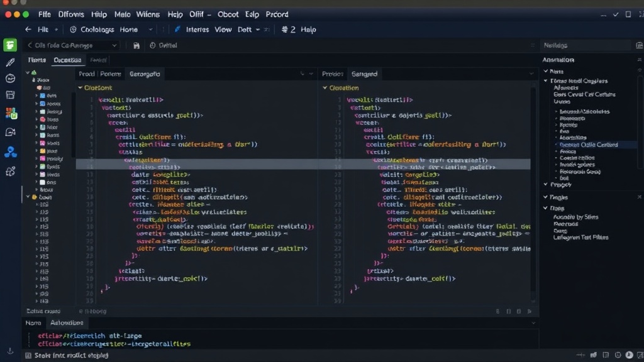
Task: Switch to the Nama terminal tab
Action: (33, 323)
